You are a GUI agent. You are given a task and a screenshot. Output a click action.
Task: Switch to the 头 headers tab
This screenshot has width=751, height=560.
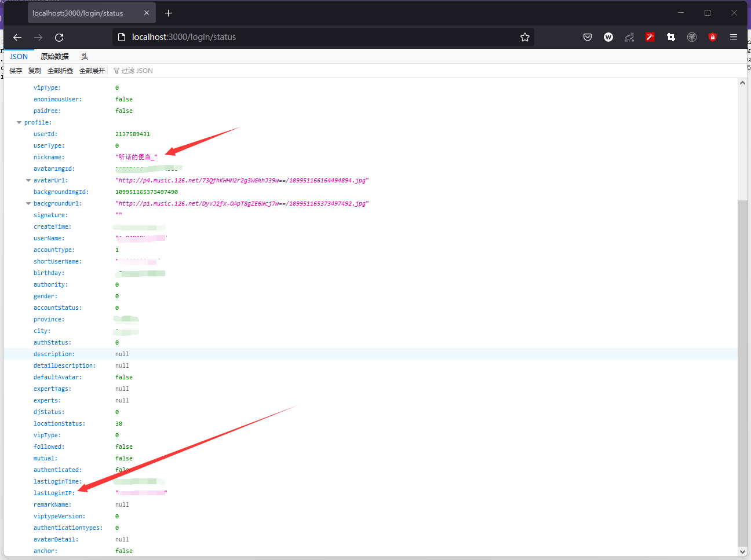85,56
